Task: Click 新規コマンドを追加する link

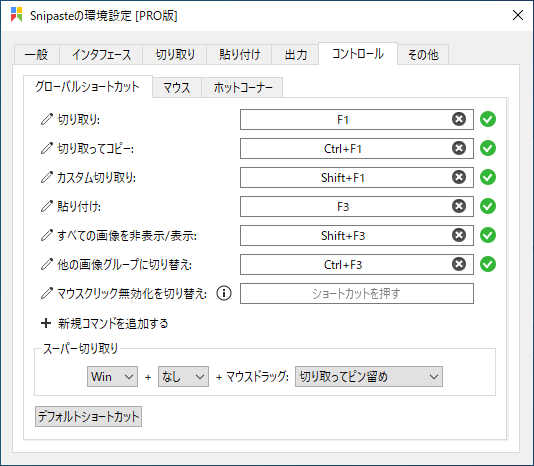Action: coord(113,323)
